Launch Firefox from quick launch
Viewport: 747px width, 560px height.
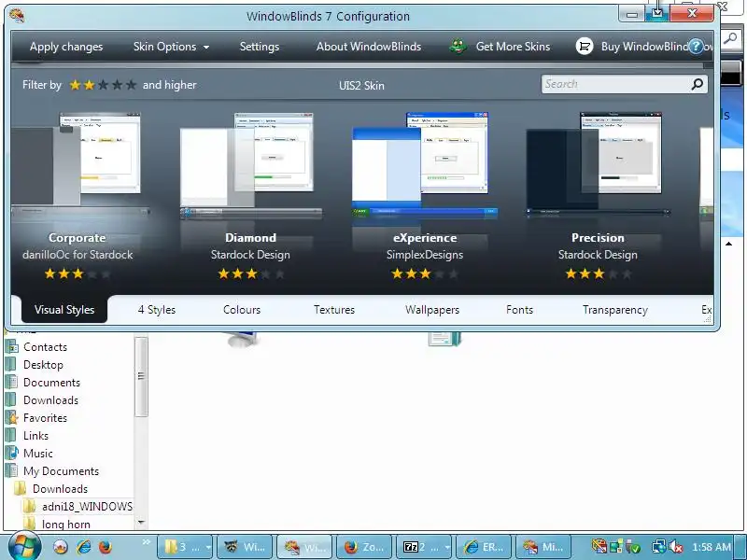(106, 547)
